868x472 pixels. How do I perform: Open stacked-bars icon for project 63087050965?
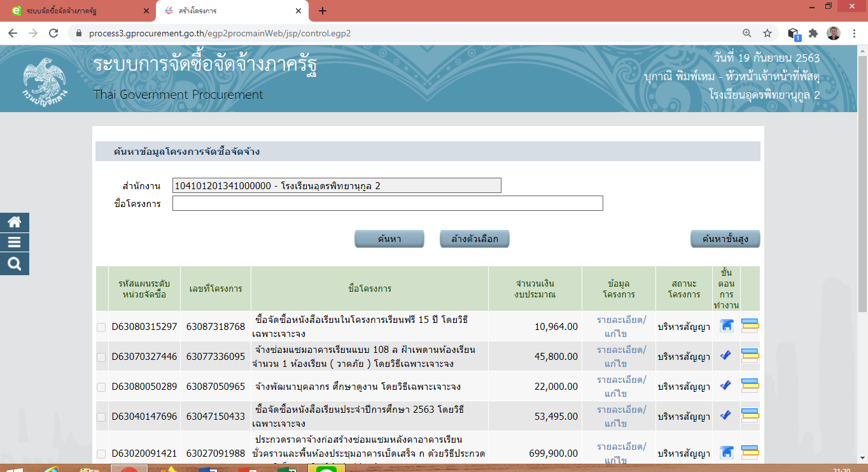[x=750, y=386]
